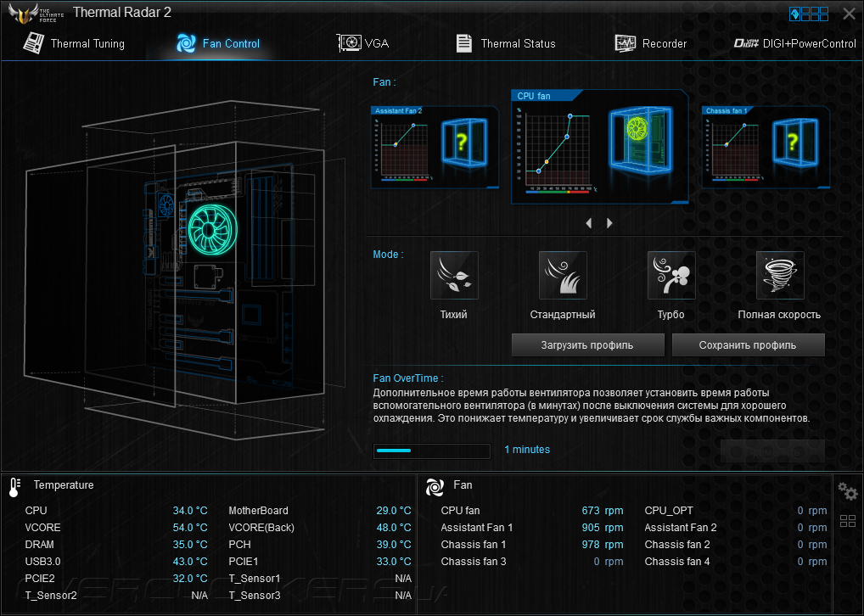The width and height of the screenshot is (864, 616).
Task: Click the small blue rear fan in diagram
Action: point(166,205)
